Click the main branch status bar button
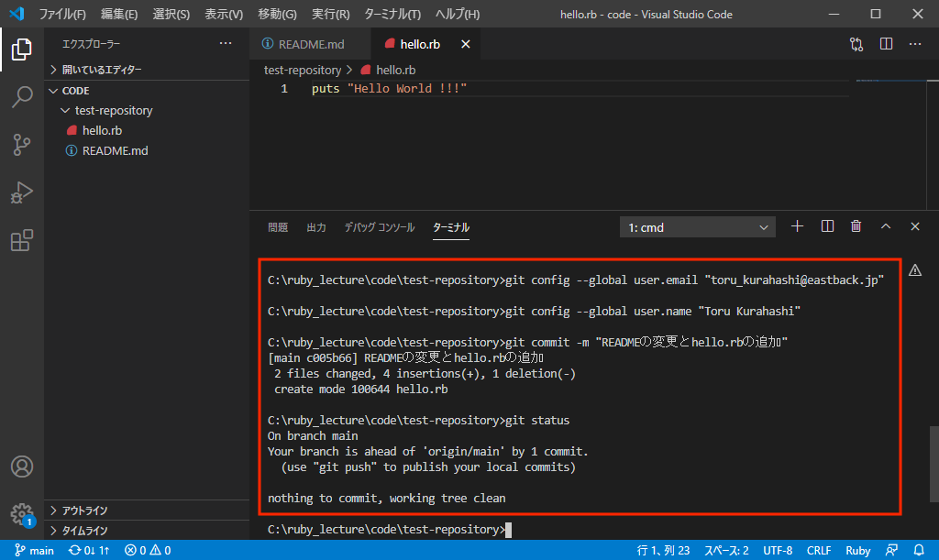This screenshot has width=939, height=560. pos(35,551)
